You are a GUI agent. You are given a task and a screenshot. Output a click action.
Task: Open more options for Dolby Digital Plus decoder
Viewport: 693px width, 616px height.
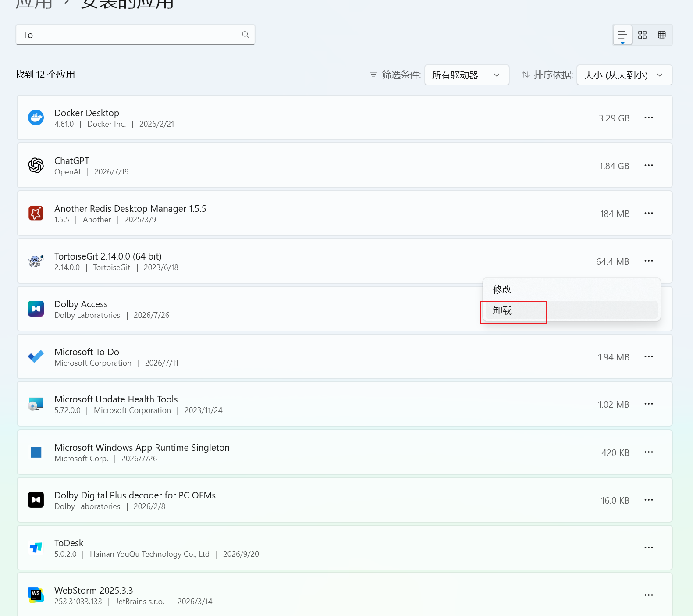point(649,500)
